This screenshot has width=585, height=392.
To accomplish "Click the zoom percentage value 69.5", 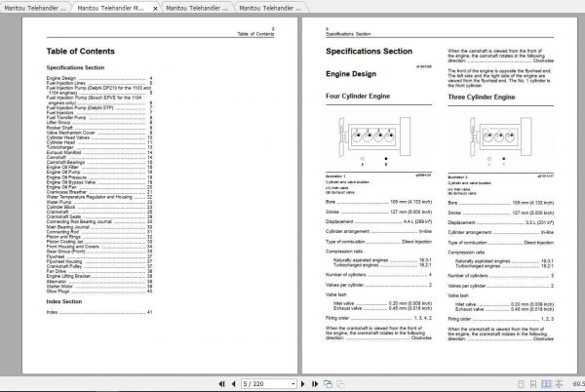I will 578,384.
